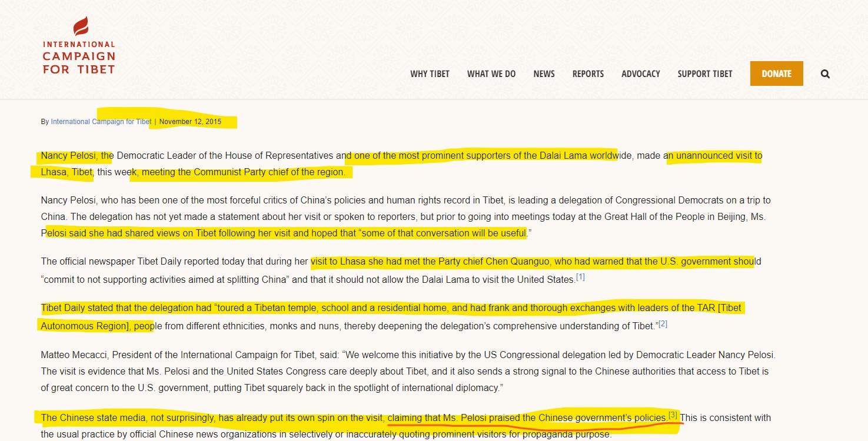Click the phrase 'claiming that Ms. Pelosi praised'

454,418
